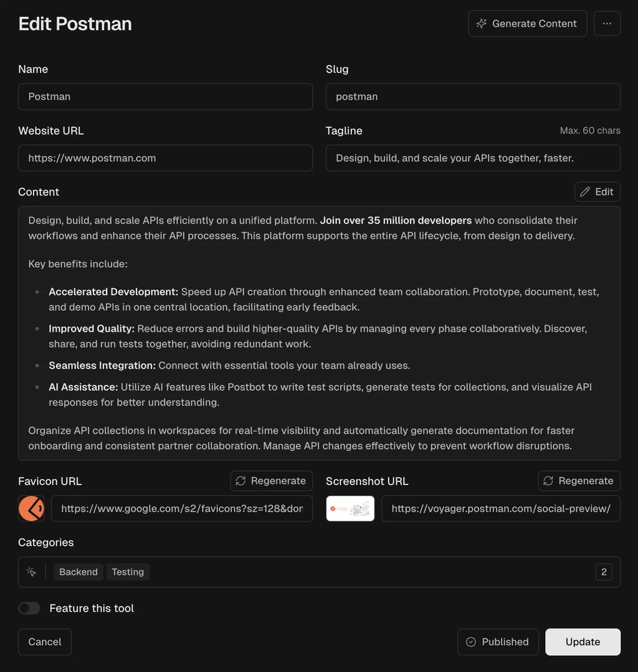The image size is (638, 672).
Task: Toggle the Backend category chip
Action: tap(78, 571)
